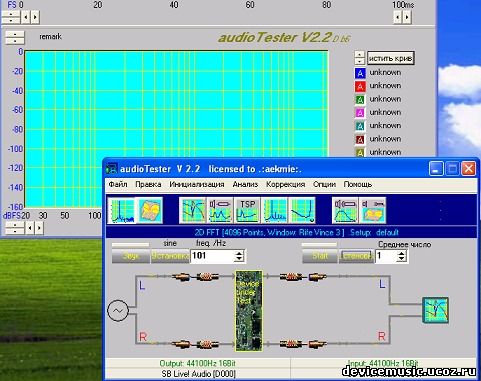Toggle the red A curve marker
The height and width of the screenshot is (381, 481).
pyautogui.click(x=360, y=86)
